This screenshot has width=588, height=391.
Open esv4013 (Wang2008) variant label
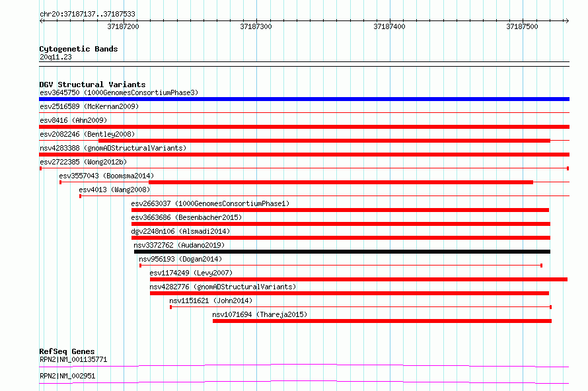114,190
